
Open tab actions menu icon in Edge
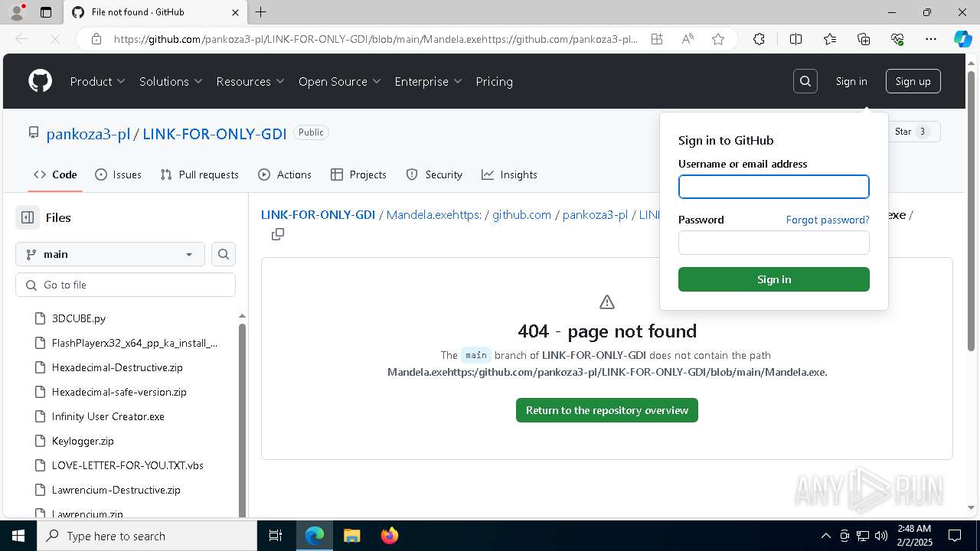coord(45,12)
